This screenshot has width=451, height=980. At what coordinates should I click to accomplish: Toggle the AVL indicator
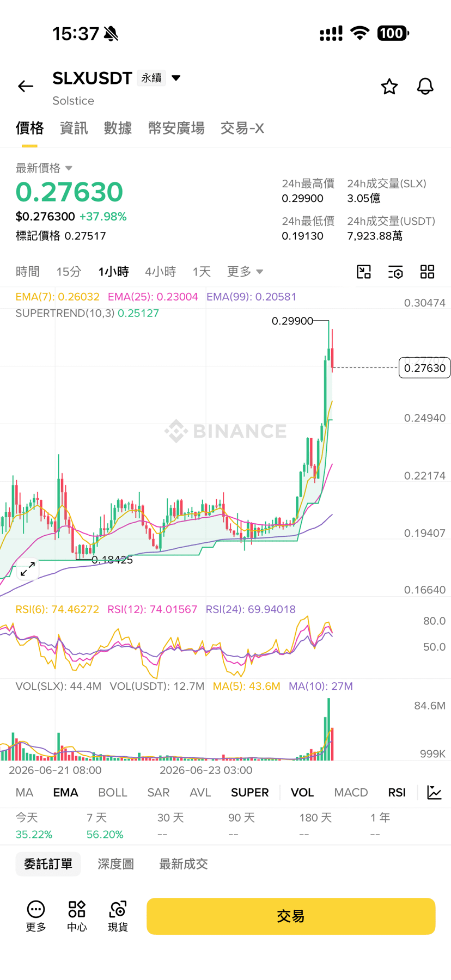point(200,792)
